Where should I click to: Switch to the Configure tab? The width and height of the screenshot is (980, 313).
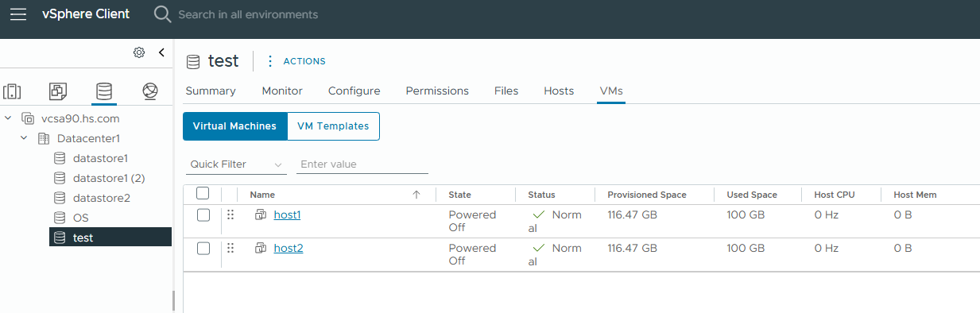tap(354, 91)
